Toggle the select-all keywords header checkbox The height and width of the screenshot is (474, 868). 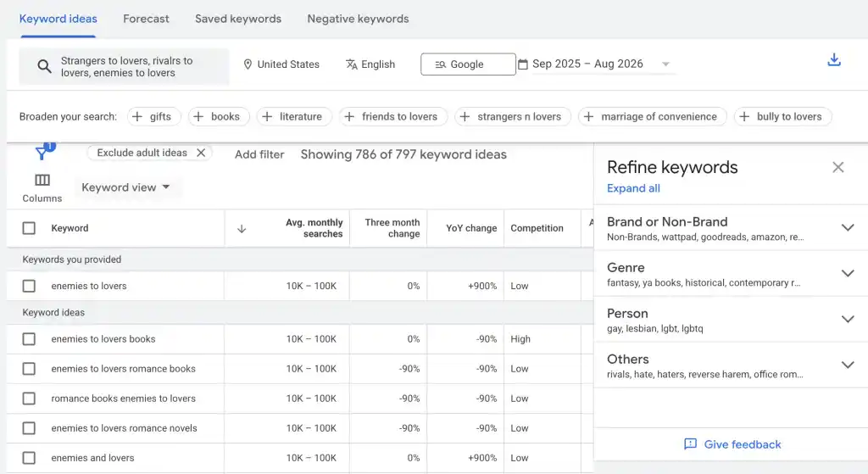pos(29,228)
